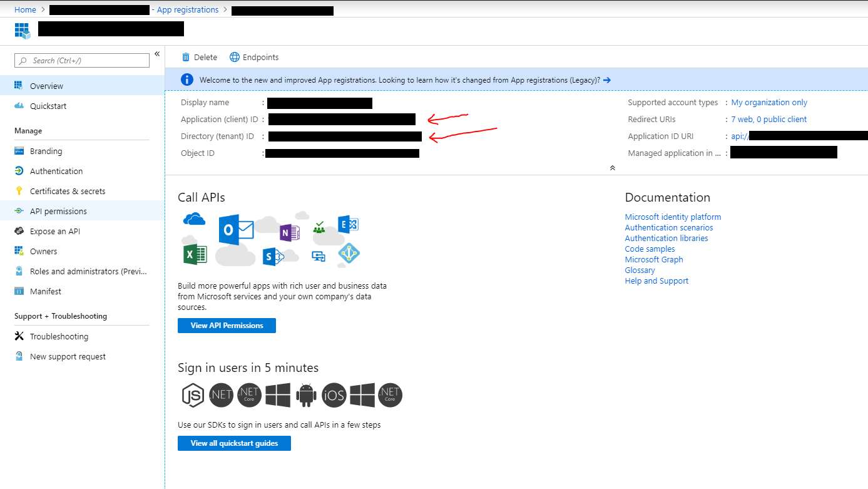
Task: Follow the arrow in the welcome banner
Action: click(x=606, y=80)
